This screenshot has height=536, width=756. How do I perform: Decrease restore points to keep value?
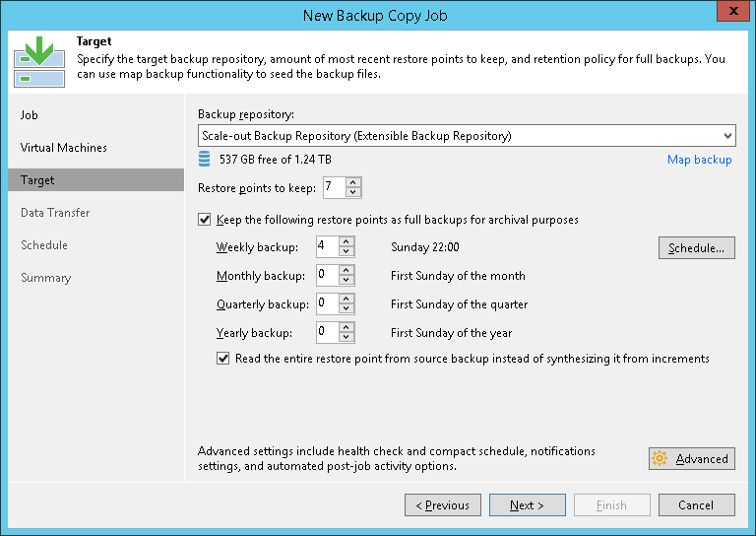pyautogui.click(x=354, y=192)
